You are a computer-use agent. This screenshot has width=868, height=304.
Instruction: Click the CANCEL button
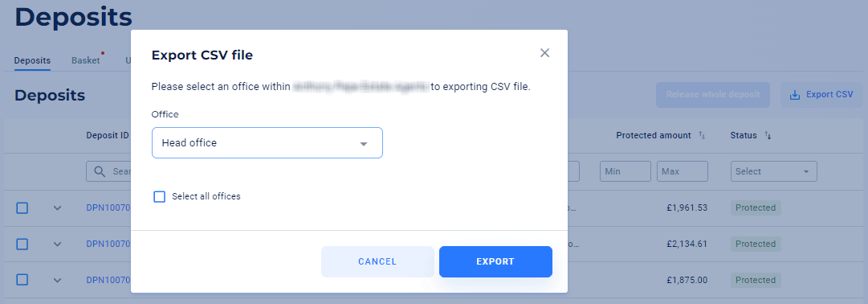click(x=377, y=262)
